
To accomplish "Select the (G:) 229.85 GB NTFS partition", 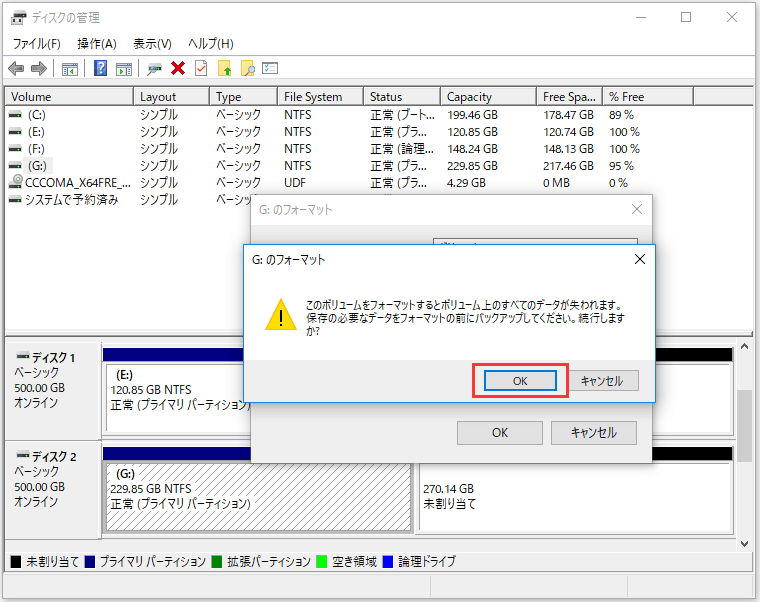I will [258, 497].
